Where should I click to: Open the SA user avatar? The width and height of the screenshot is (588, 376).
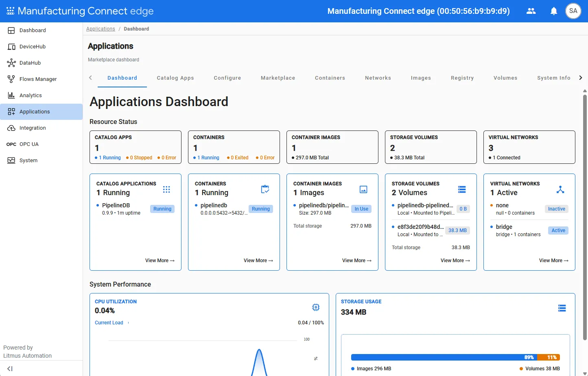click(x=573, y=11)
